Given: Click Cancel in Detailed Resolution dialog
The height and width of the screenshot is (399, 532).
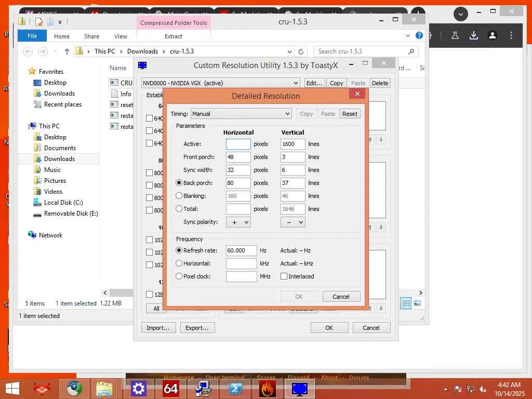Looking at the screenshot, I should pos(341,297).
